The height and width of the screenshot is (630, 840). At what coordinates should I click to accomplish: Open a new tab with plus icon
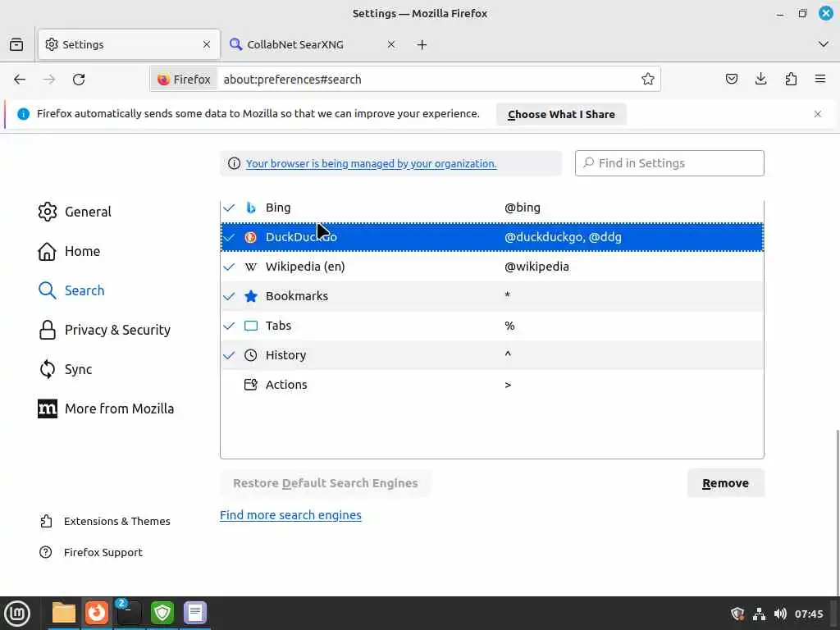click(x=422, y=45)
